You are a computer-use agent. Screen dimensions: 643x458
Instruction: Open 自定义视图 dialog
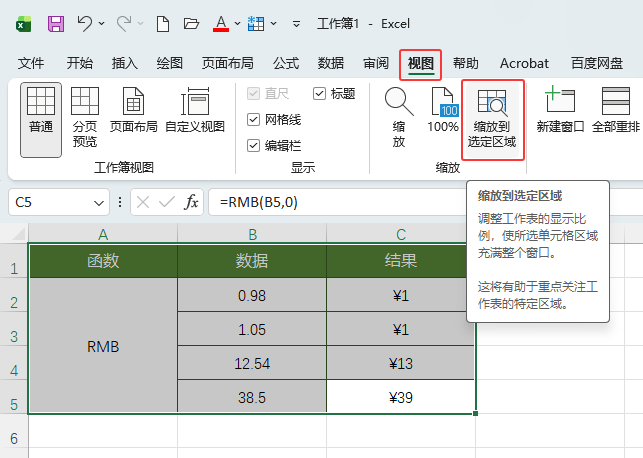pyautogui.click(x=195, y=109)
